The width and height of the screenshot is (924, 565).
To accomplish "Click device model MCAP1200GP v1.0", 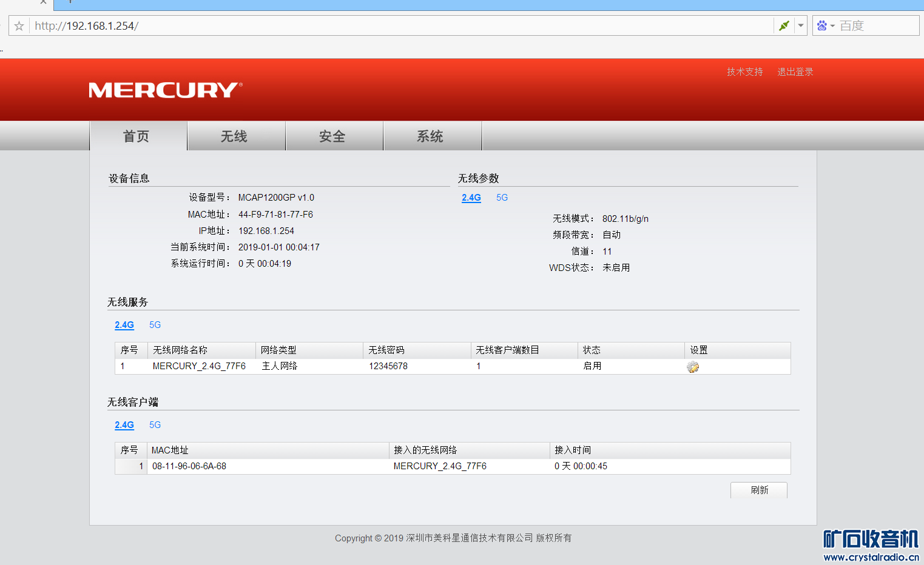I will pyautogui.click(x=276, y=198).
